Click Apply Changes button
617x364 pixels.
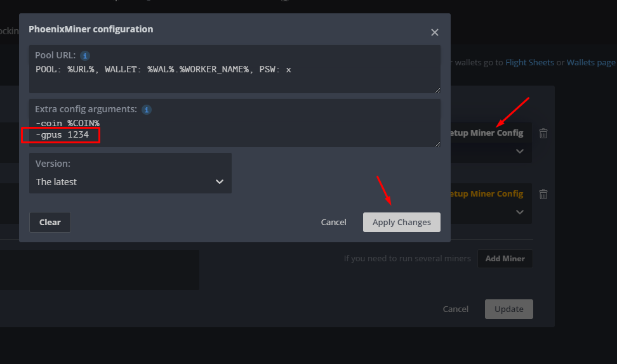401,222
